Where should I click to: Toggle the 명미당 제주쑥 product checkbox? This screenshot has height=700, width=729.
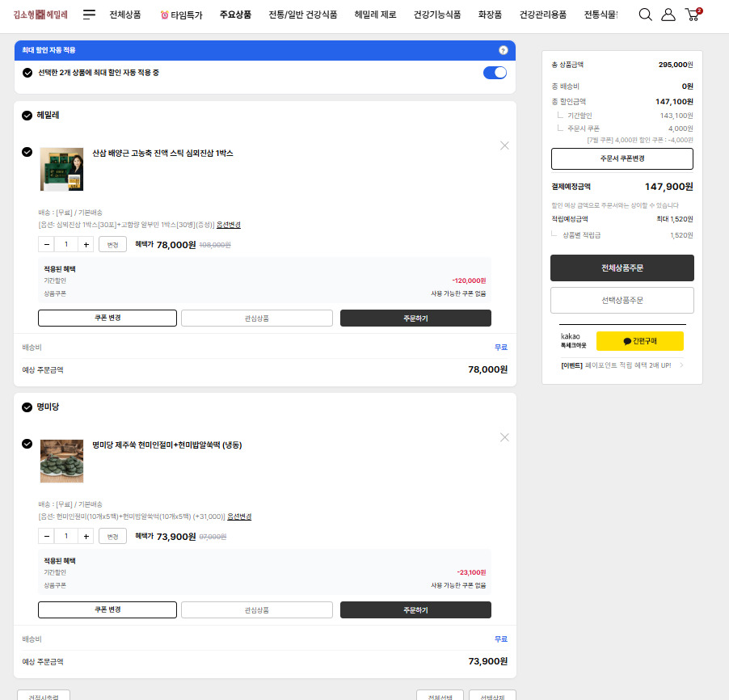tap(27, 444)
